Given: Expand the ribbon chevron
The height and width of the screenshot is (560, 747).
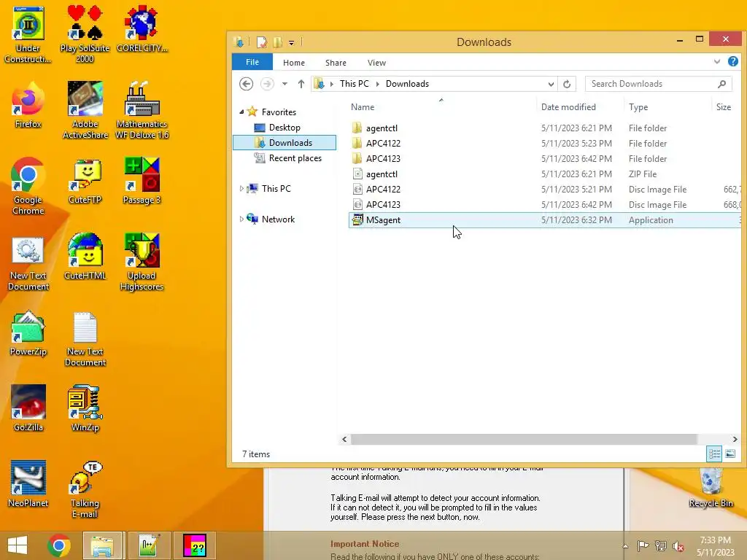Looking at the screenshot, I should coord(716,61).
